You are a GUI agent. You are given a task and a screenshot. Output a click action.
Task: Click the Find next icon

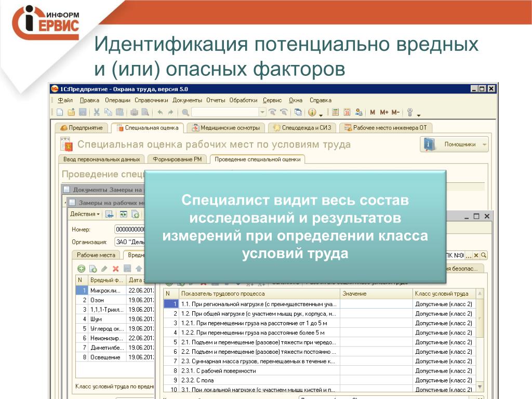(x=272, y=112)
